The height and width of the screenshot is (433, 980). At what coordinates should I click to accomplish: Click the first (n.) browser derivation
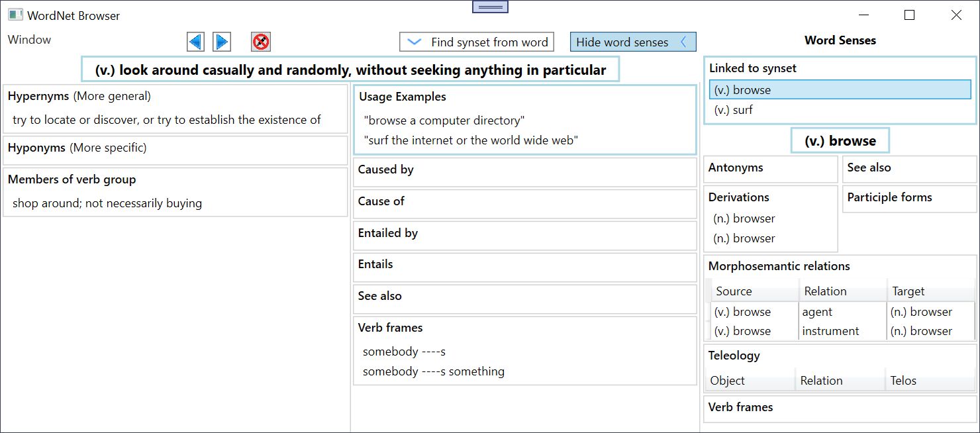(x=744, y=218)
